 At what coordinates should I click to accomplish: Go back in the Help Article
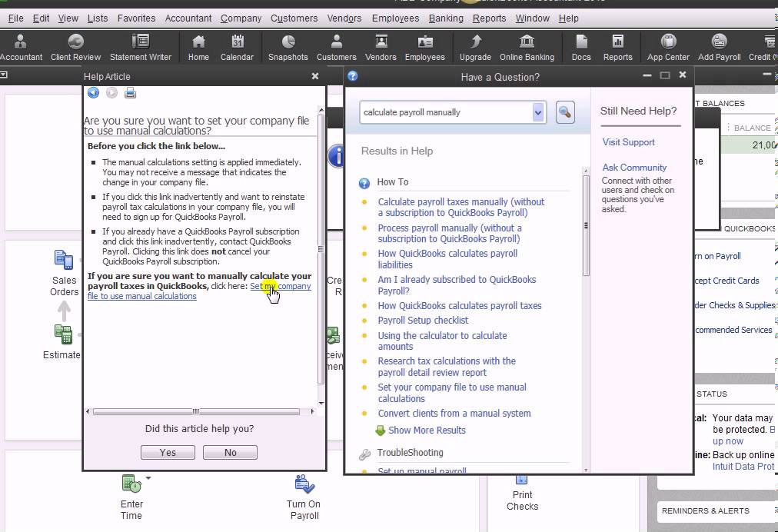[x=93, y=93]
